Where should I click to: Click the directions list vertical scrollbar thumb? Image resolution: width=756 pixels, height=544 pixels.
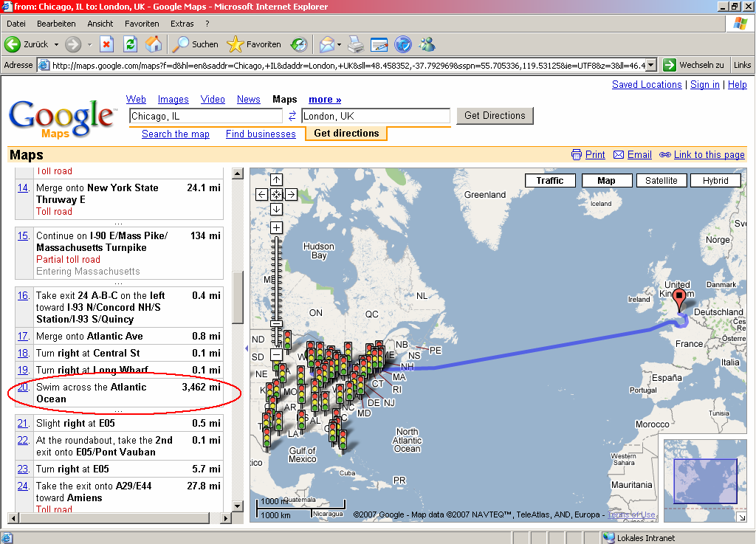coord(238,297)
